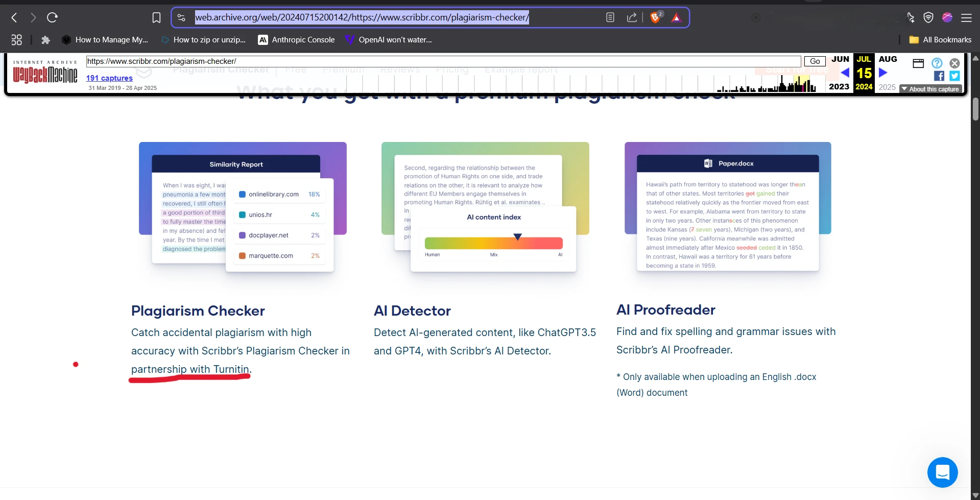Click the scrollbar down arrow
Screen dimensions: 980x500
click(975, 495)
